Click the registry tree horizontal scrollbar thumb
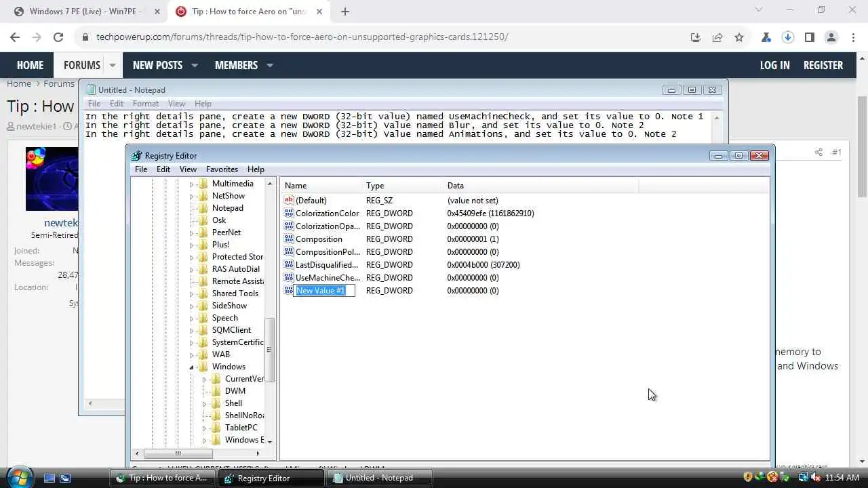 click(178, 453)
